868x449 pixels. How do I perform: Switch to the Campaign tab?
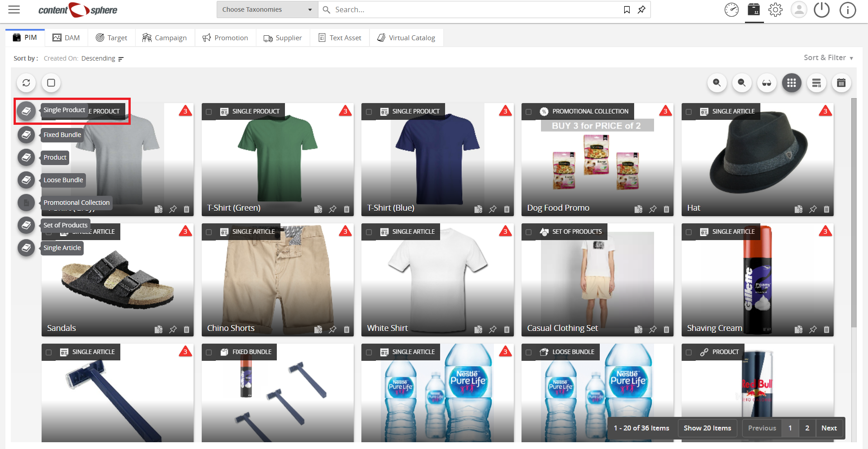(x=165, y=38)
